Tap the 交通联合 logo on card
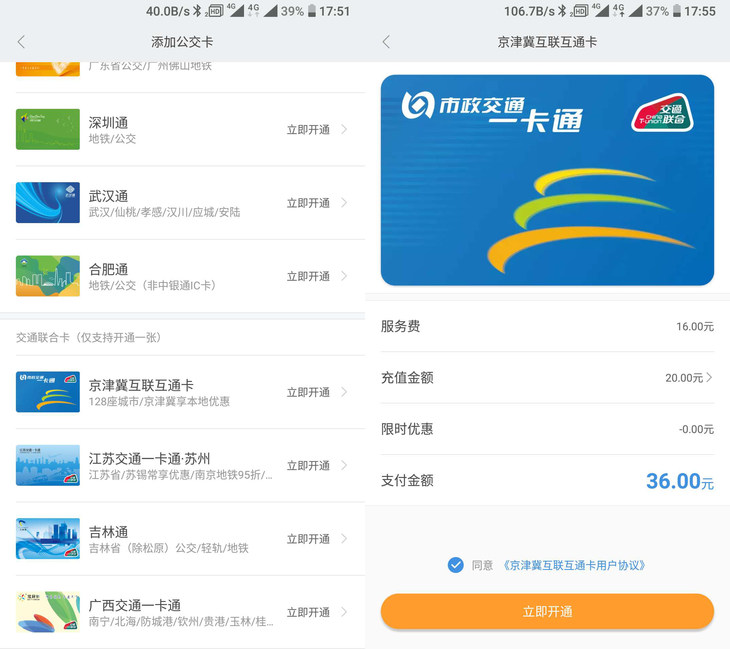Image resolution: width=730 pixels, height=649 pixels. point(662,113)
